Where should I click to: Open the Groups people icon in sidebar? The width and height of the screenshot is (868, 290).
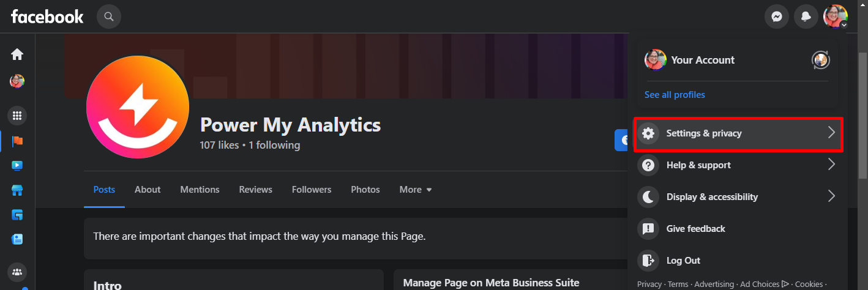(x=17, y=272)
